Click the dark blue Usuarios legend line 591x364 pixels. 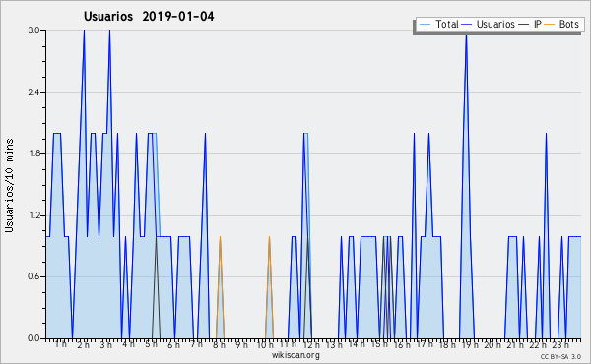click(467, 25)
